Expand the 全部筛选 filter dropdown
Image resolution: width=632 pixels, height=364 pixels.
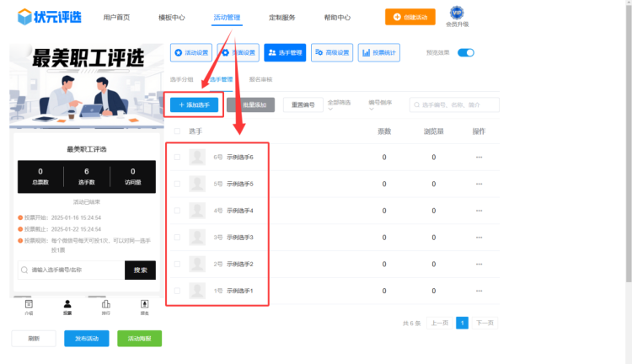click(340, 104)
